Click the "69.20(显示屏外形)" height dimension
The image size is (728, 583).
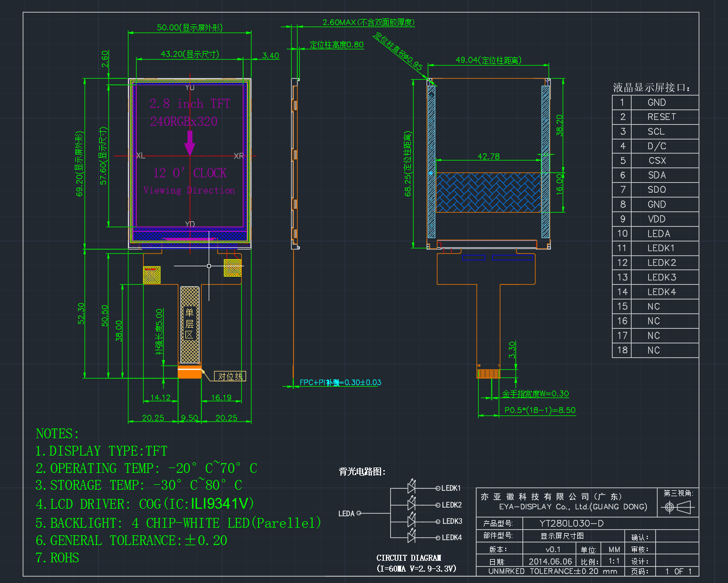80,164
